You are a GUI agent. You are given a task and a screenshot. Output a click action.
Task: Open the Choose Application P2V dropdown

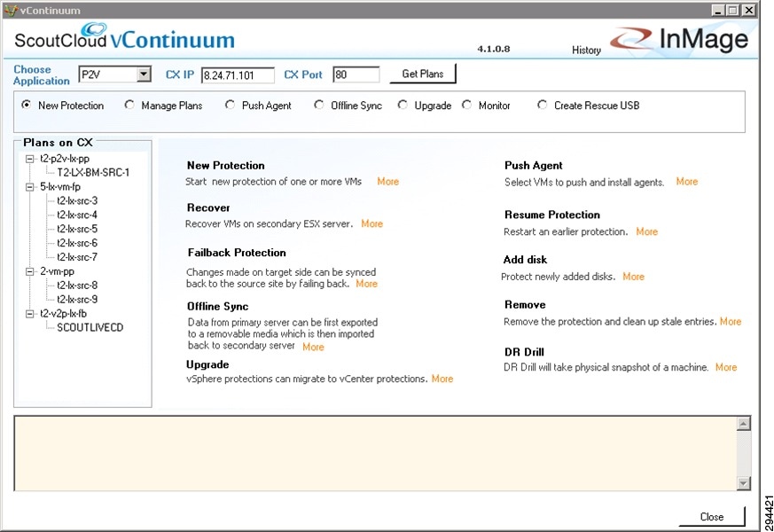144,74
